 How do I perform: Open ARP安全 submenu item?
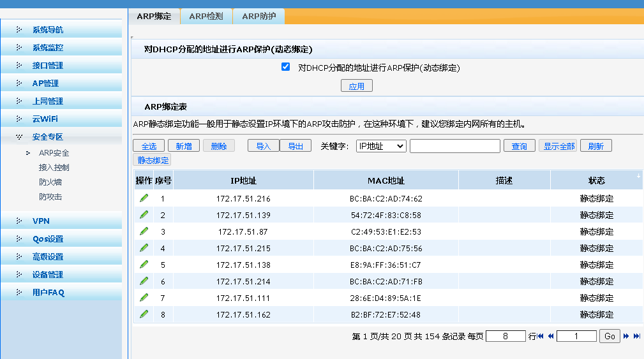pyautogui.click(x=54, y=152)
